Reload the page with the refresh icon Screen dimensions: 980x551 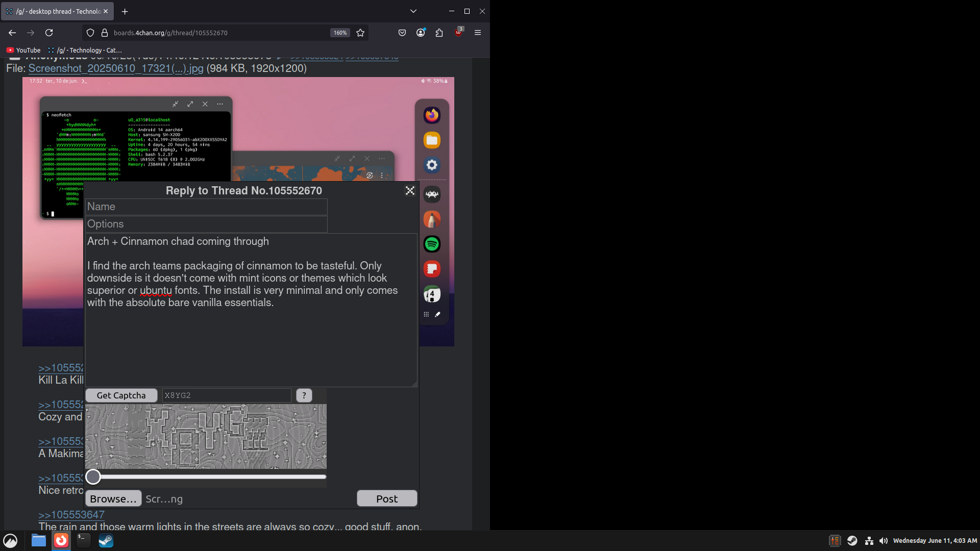49,33
